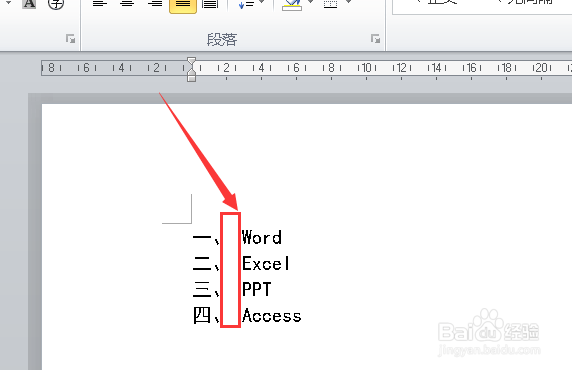Click the list number 四、
Image resolution: width=572 pixels, height=370 pixels.
click(206, 316)
